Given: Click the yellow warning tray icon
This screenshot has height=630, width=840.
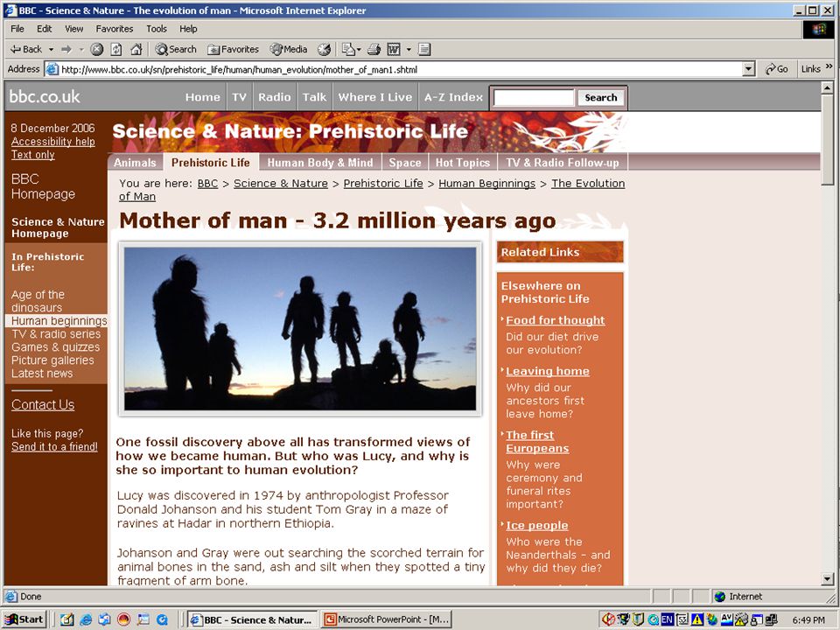Looking at the screenshot, I should pos(697,619).
